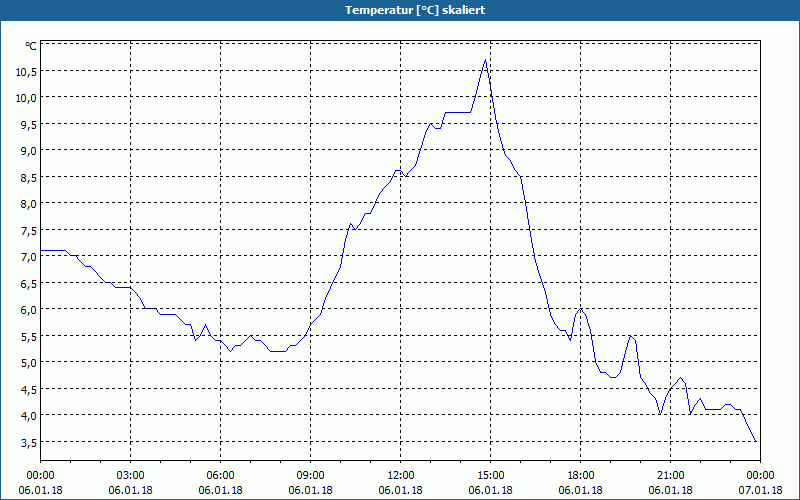This screenshot has width=800, height=500.
Task: Click the 06:00 06.01.18 time label
Action: coord(220,483)
